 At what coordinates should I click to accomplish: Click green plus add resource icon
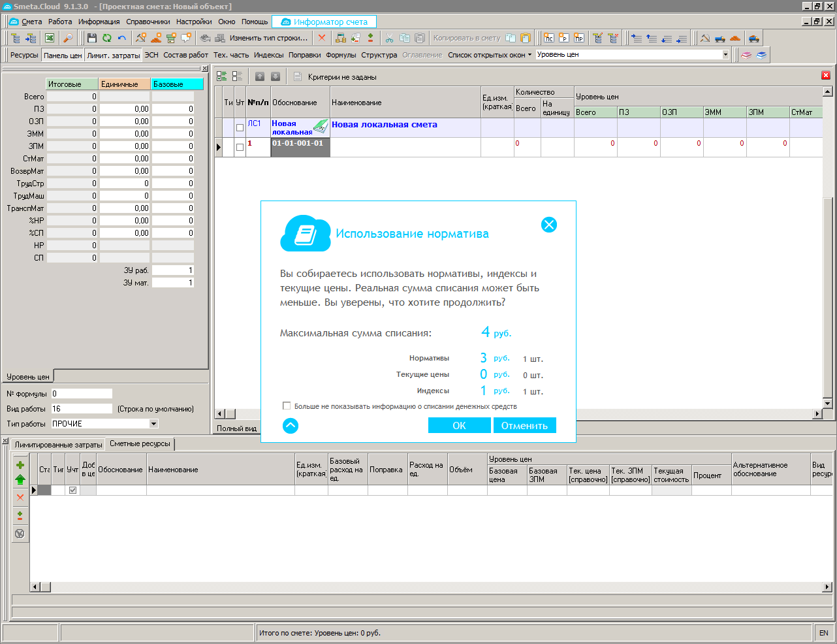(20, 465)
